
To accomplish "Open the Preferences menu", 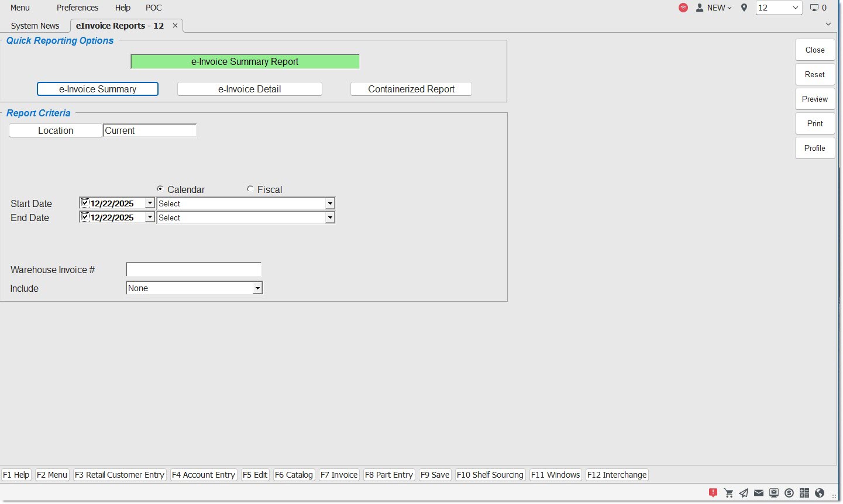I will pos(77,8).
